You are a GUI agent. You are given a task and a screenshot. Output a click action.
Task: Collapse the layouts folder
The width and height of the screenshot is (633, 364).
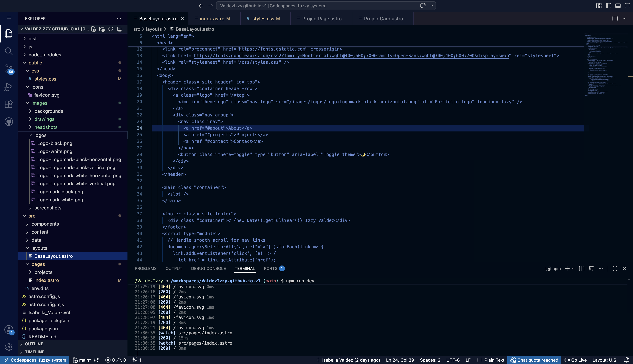(x=73, y=248)
